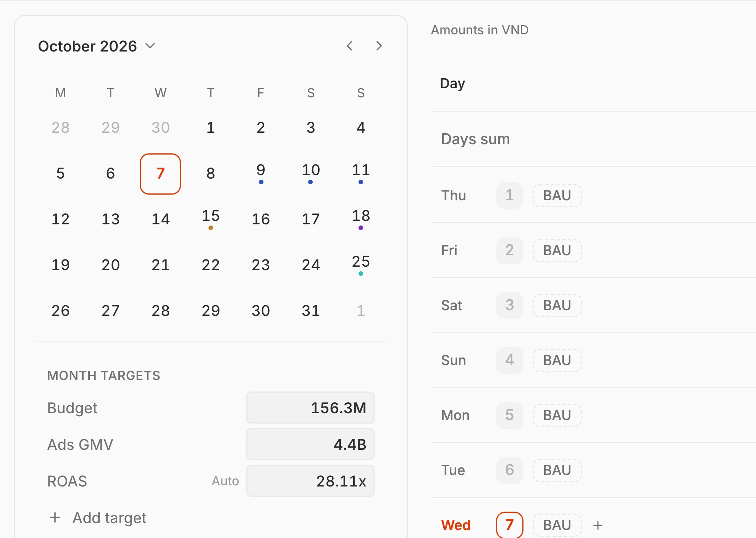Click the BAU tag on Thu row
The image size is (756, 538).
[x=557, y=196]
